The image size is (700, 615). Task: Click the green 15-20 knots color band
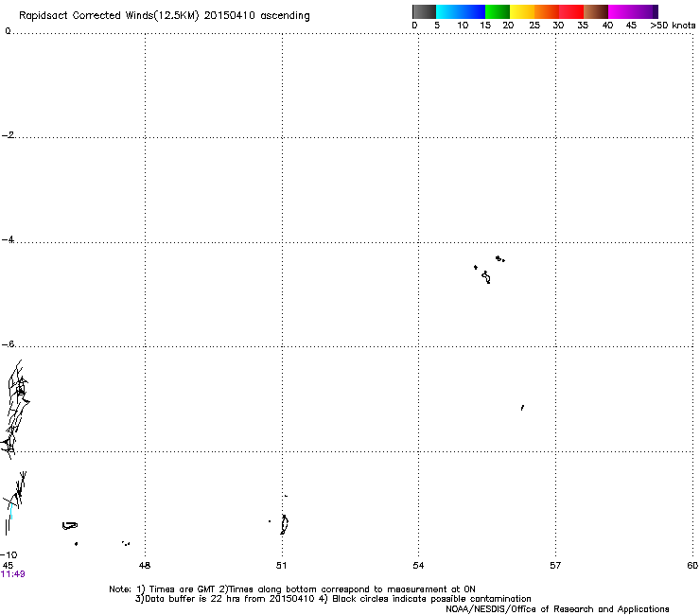(x=498, y=11)
